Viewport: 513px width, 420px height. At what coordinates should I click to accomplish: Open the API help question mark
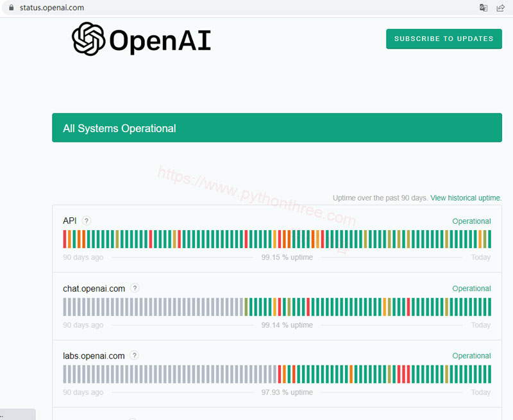tap(87, 221)
